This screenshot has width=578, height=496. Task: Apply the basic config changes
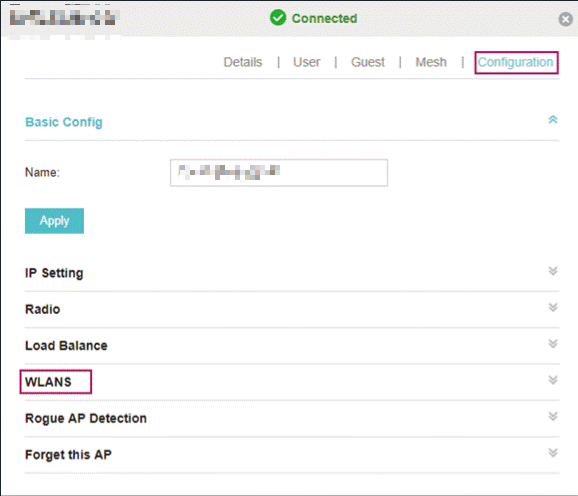pyautogui.click(x=54, y=221)
